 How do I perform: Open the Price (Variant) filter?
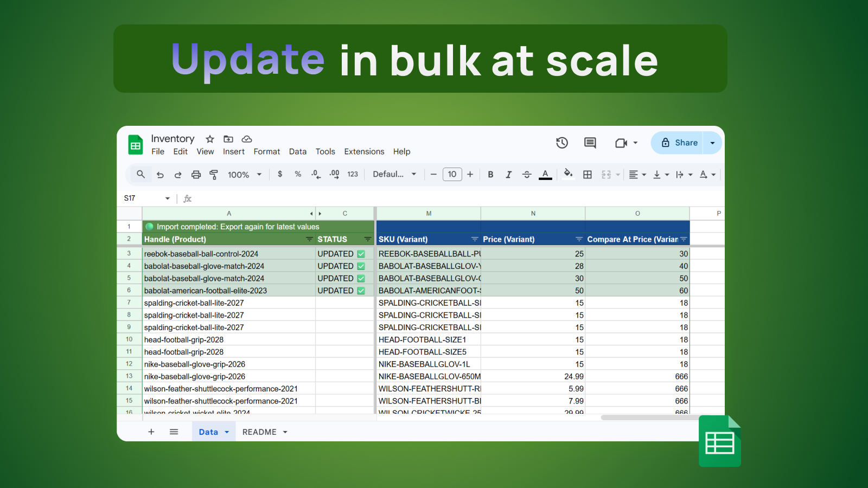(x=579, y=239)
